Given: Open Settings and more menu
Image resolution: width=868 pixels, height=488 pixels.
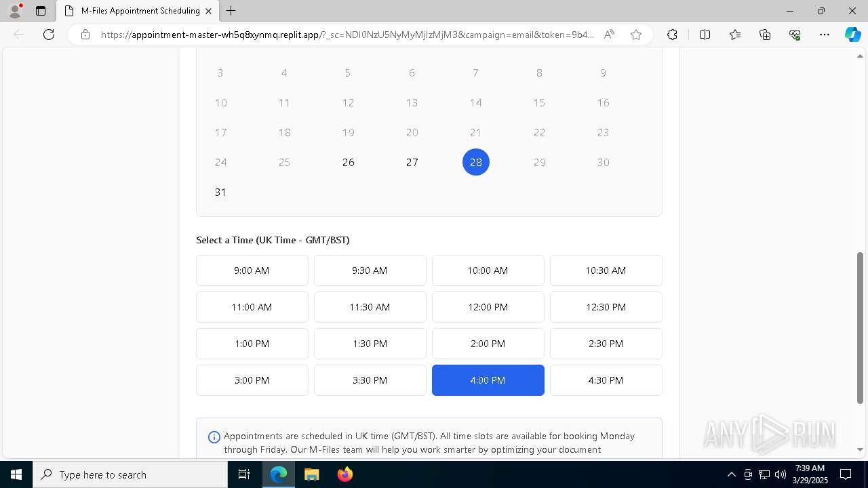Looking at the screenshot, I should tap(825, 35).
